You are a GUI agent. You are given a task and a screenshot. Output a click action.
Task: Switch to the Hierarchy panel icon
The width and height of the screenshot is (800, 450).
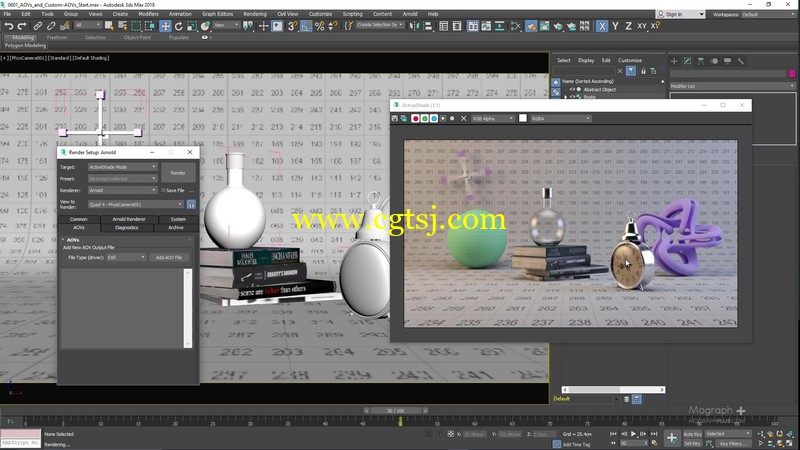tap(701, 61)
